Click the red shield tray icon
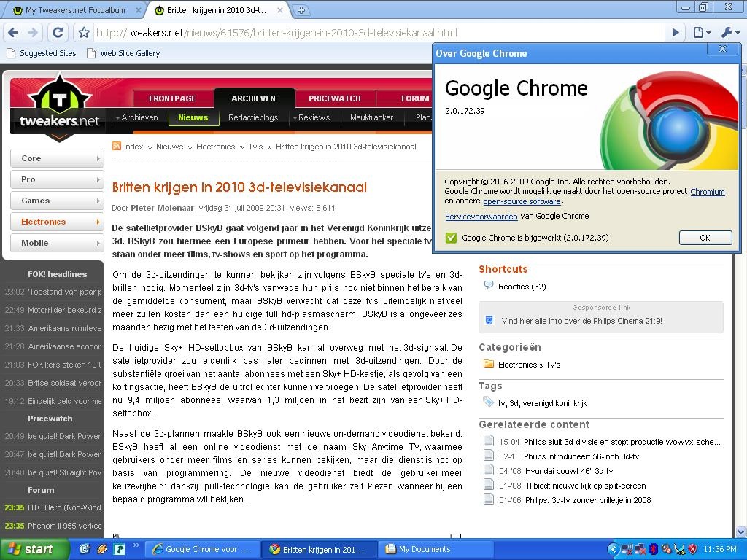747x560 pixels. [x=693, y=550]
